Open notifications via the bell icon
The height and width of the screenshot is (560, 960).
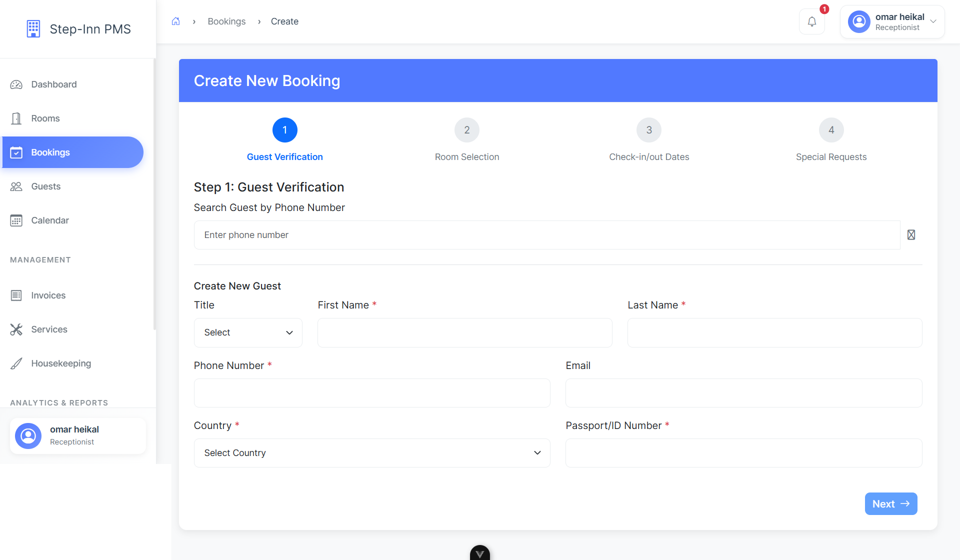pos(812,21)
